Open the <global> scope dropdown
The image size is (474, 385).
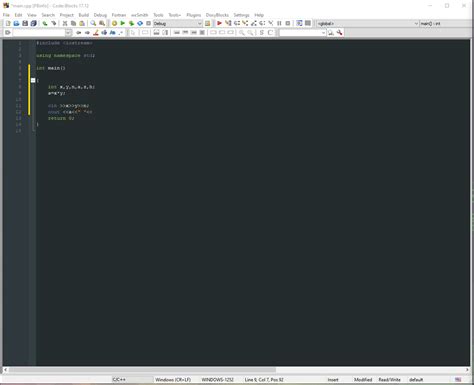tap(368, 23)
